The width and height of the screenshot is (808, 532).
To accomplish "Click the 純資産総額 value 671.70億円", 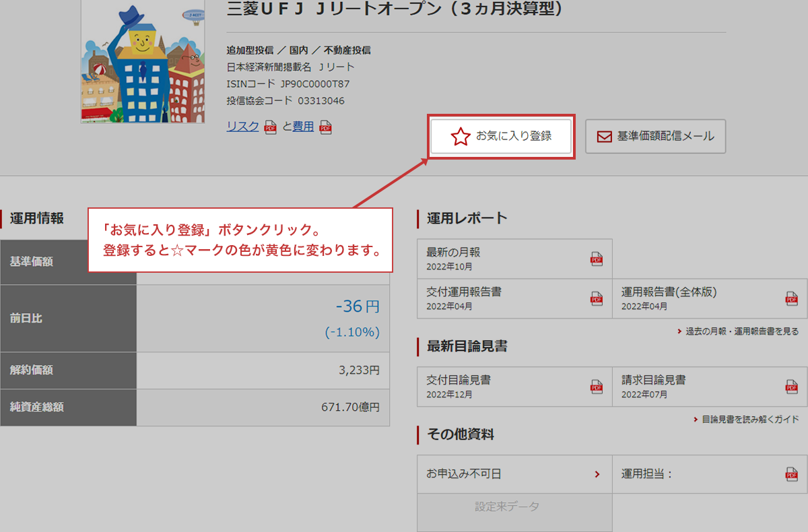I will pyautogui.click(x=351, y=407).
